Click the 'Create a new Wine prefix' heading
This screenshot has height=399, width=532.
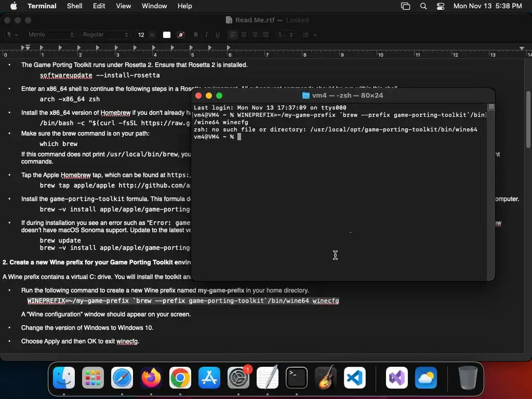(97, 262)
